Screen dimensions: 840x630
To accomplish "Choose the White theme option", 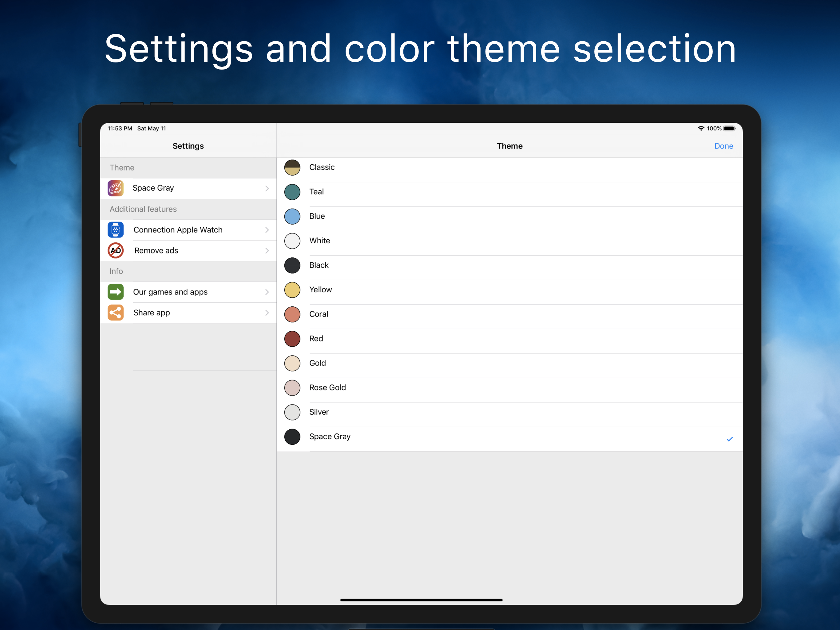I will (x=320, y=241).
